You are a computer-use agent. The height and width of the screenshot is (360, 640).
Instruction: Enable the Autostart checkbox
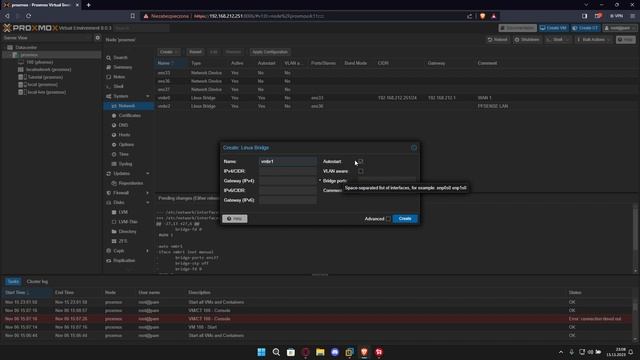pyautogui.click(x=360, y=162)
